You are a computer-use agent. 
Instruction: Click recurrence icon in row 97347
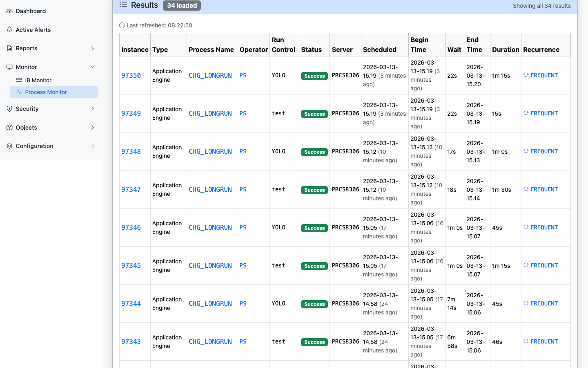[x=526, y=189]
